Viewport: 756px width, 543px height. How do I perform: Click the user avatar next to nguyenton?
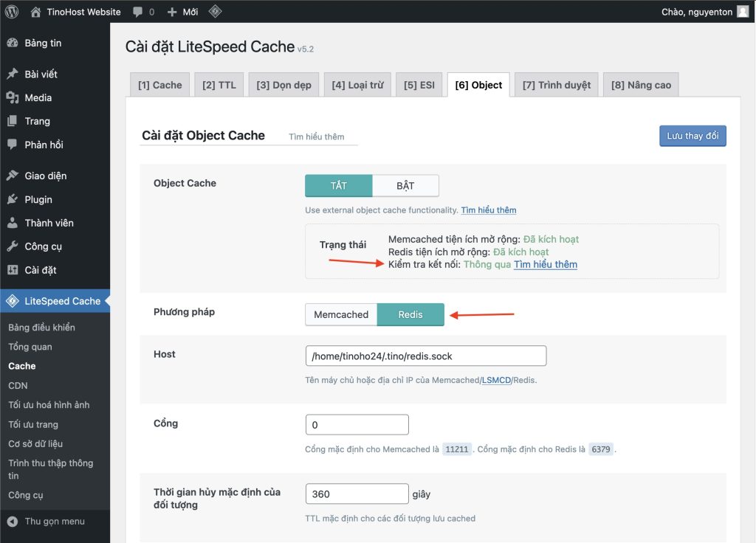[743, 12]
